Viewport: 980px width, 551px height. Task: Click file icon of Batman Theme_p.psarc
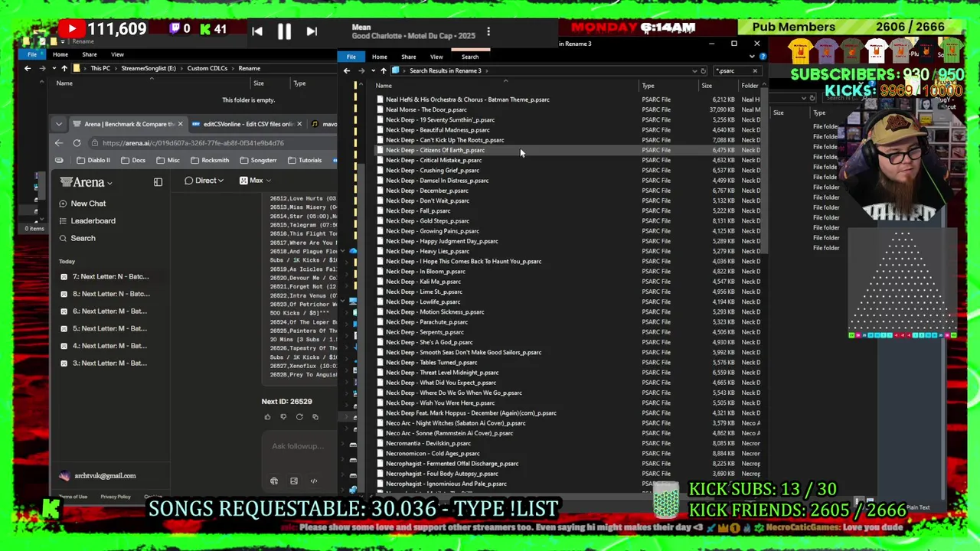pos(380,99)
